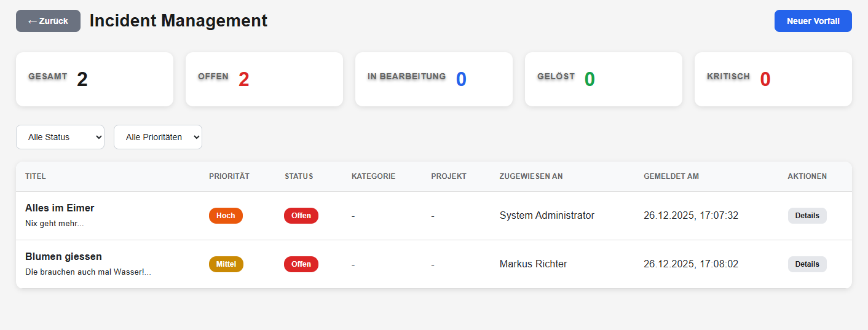868x330 pixels.
Task: Click the Gemeldet am column header
Action: [x=671, y=176]
